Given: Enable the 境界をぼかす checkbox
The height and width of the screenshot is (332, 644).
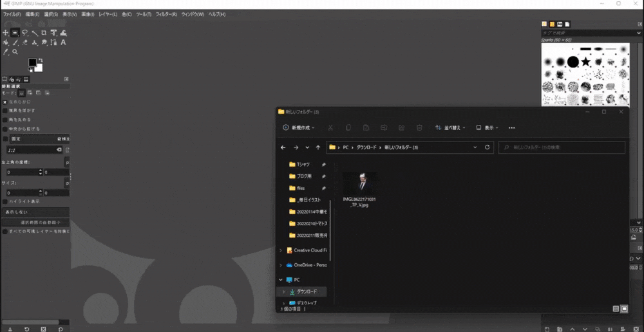Looking at the screenshot, I should pyautogui.click(x=5, y=111).
